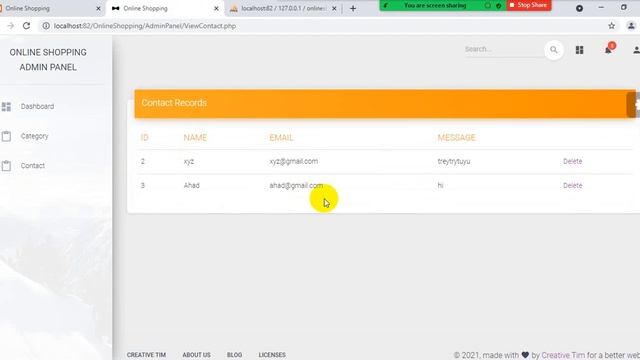Click the ID column header

144,138
